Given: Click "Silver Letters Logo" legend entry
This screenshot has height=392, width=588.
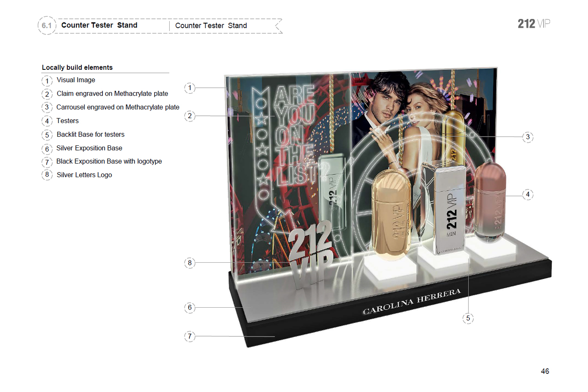Looking at the screenshot, I should click(84, 175).
